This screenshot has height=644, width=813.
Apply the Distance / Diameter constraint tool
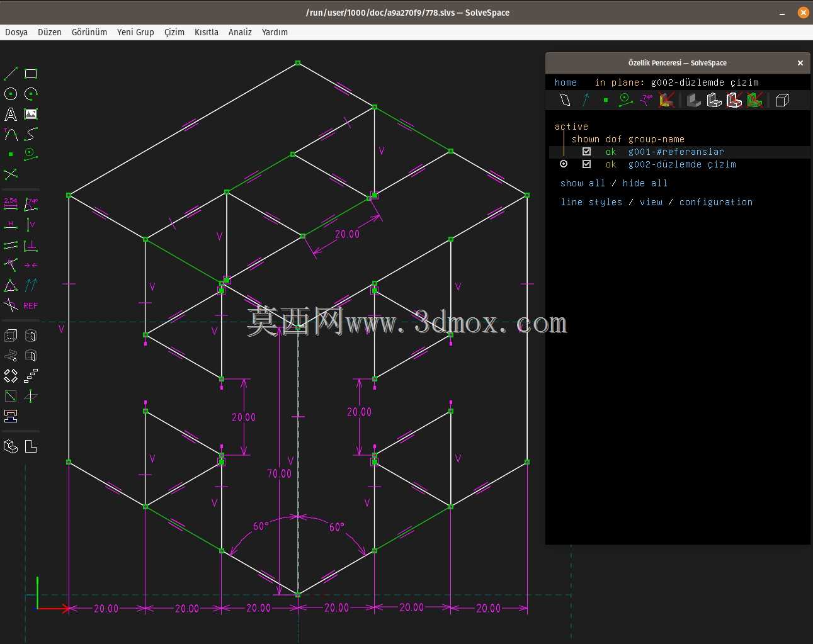pos(11,205)
